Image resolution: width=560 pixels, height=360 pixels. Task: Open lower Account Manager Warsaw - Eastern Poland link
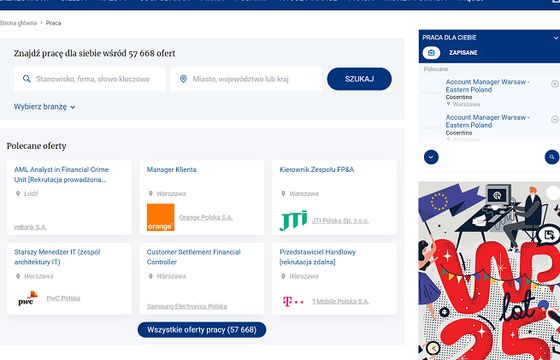point(488,121)
